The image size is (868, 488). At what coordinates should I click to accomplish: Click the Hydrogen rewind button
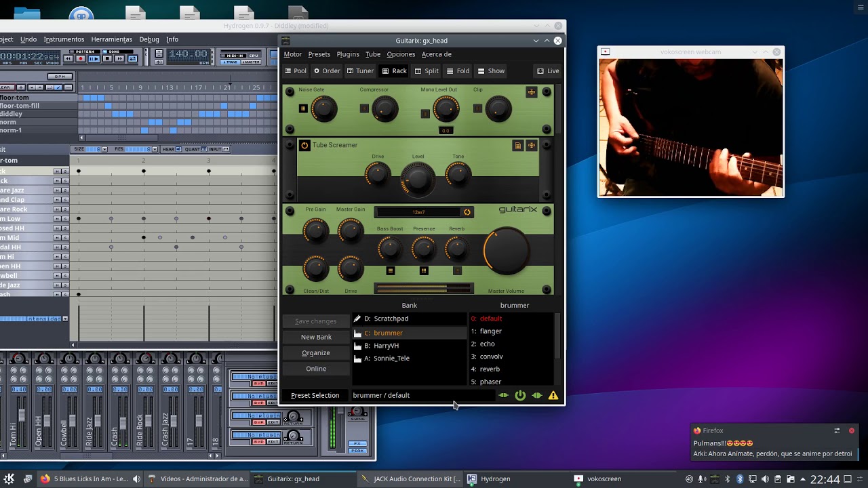pos(68,59)
